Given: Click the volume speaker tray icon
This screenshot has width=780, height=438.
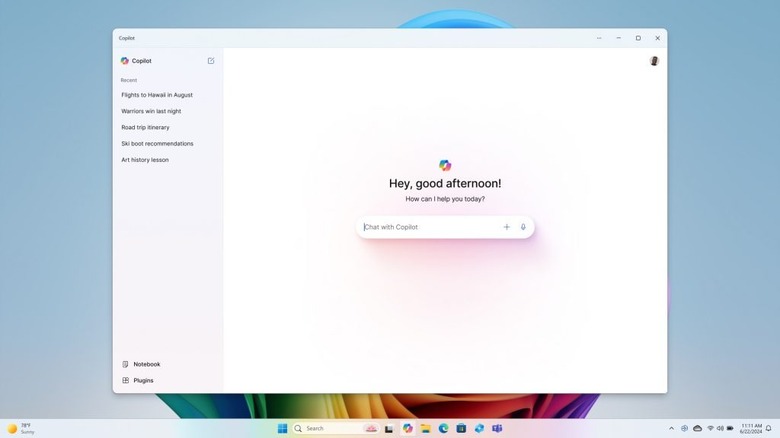Looking at the screenshot, I should click(720, 429).
